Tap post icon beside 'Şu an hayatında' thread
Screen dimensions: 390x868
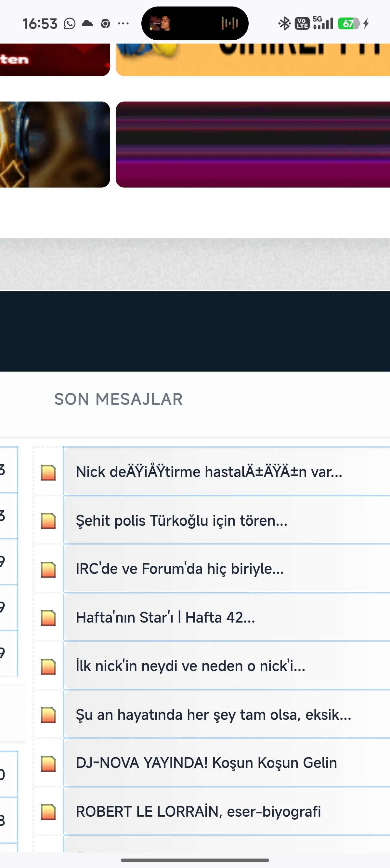(48, 715)
